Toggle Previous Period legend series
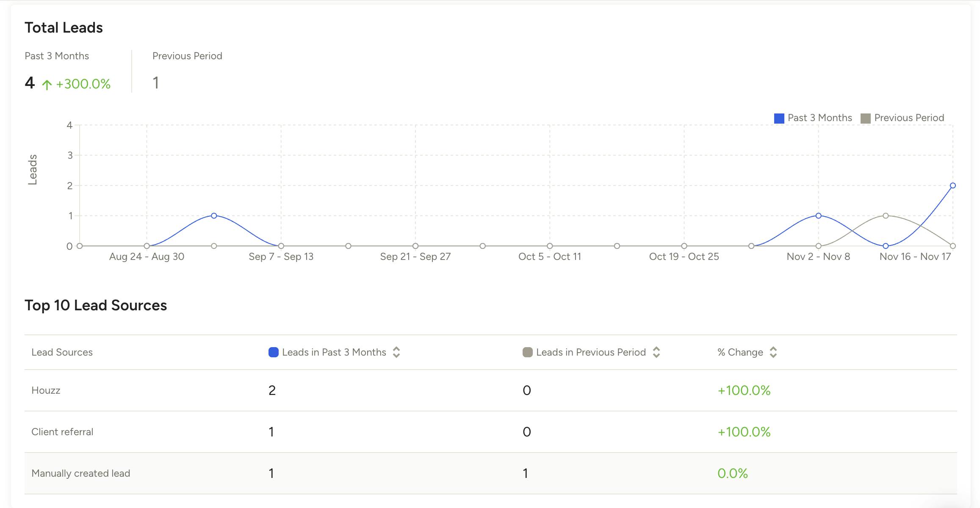This screenshot has width=980, height=508. tap(902, 118)
